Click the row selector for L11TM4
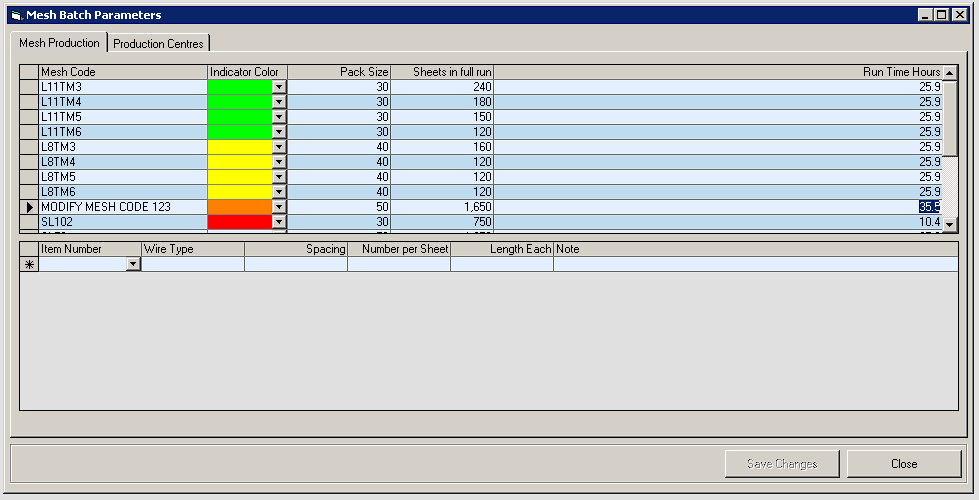The width and height of the screenshot is (979, 500). (29, 102)
